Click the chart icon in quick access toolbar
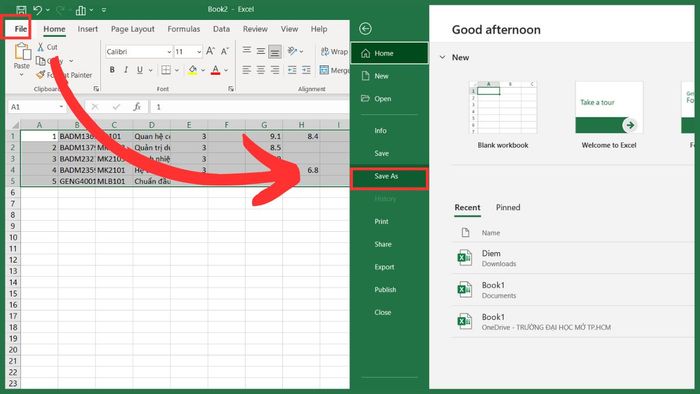 [x=81, y=10]
